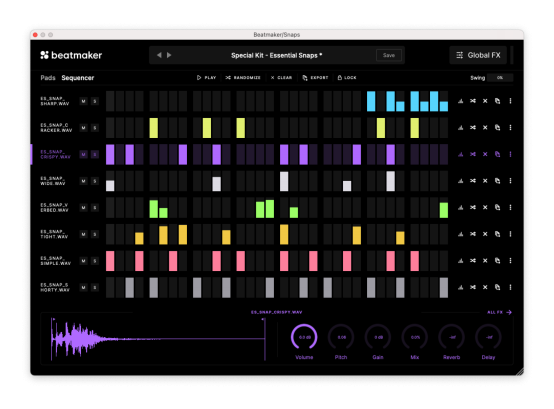Click the Delay knob
This screenshot has height=409, width=554.
pyautogui.click(x=488, y=337)
